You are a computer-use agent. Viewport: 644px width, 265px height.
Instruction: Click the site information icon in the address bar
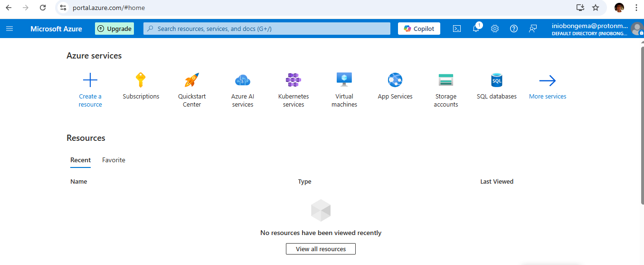click(x=63, y=8)
